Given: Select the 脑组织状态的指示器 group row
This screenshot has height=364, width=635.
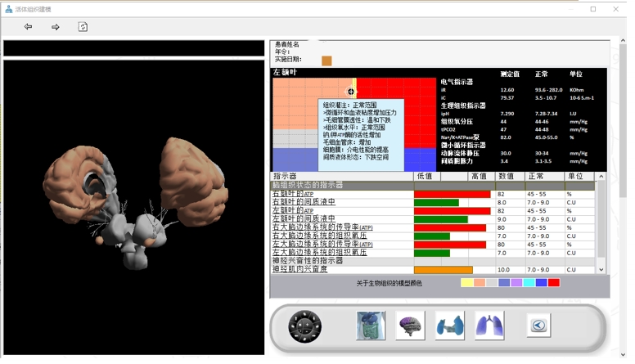Looking at the screenshot, I should [433, 186].
